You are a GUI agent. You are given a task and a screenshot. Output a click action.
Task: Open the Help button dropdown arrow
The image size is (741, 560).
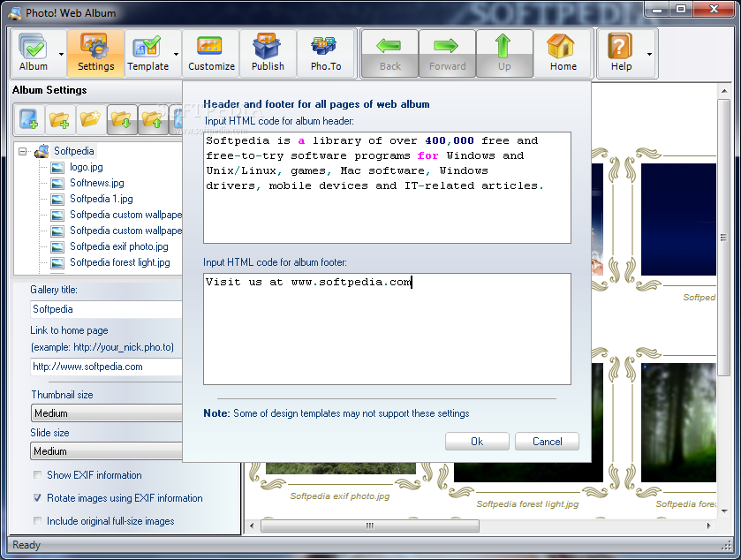click(650, 54)
